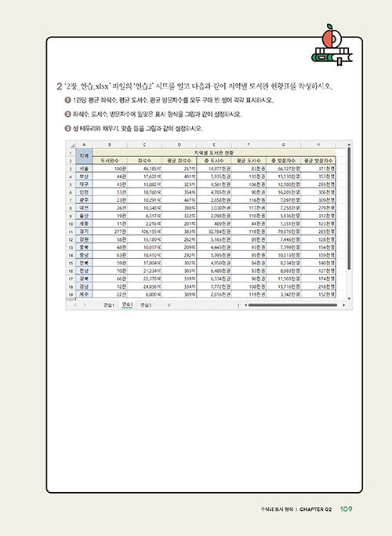Select row 11 header
The height and width of the screenshot is (536, 392).
[71, 232]
